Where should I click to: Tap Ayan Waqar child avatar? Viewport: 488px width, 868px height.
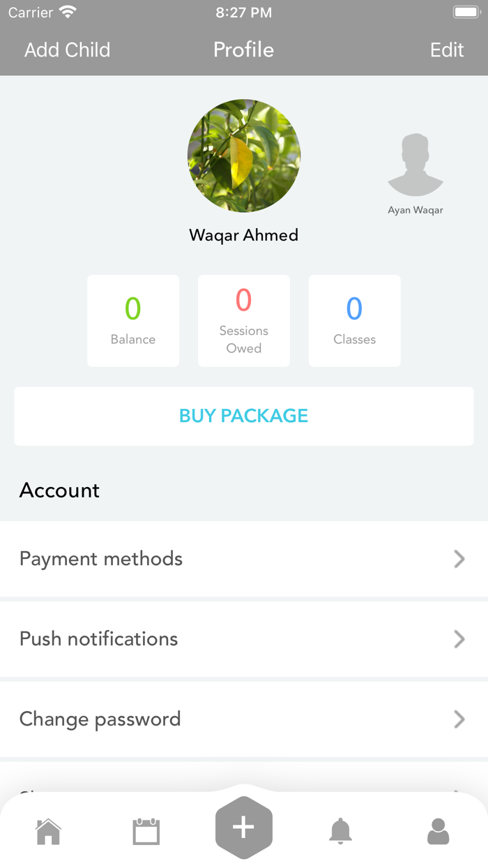[x=415, y=165]
